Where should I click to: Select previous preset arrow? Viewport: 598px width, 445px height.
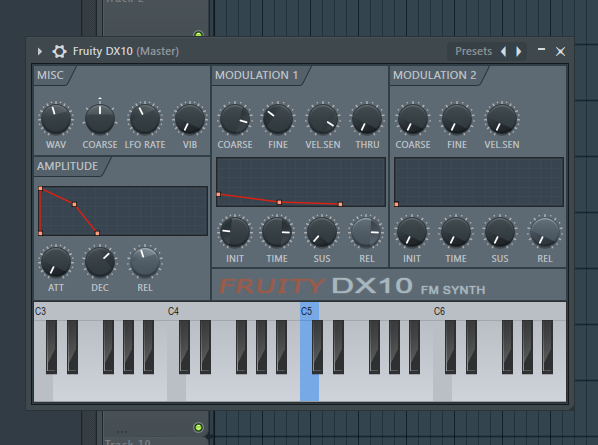(504, 51)
